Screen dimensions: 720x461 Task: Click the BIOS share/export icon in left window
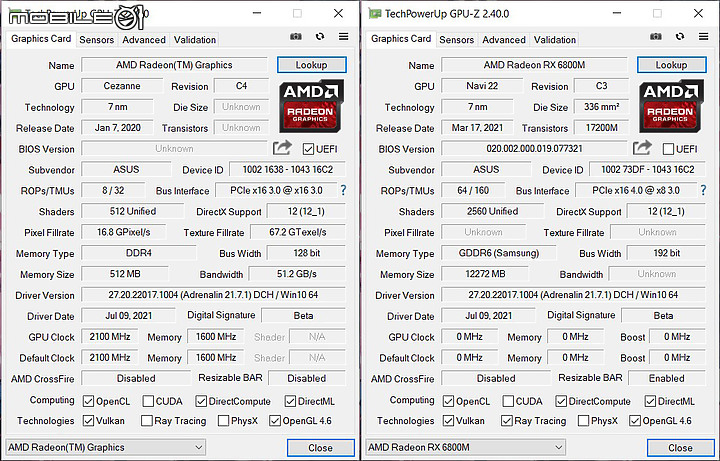(x=282, y=148)
